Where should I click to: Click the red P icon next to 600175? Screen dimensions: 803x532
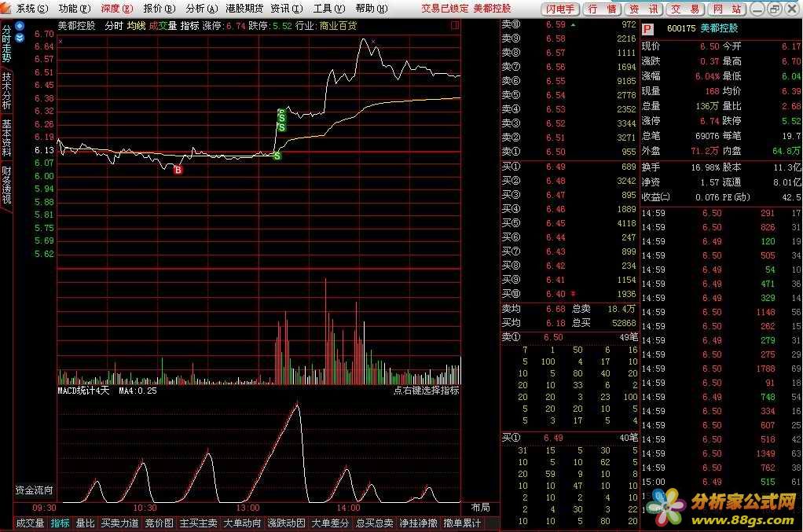coord(648,30)
